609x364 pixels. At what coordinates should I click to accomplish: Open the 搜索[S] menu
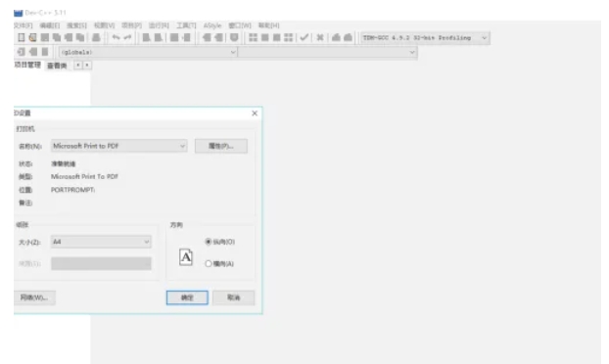click(x=76, y=25)
